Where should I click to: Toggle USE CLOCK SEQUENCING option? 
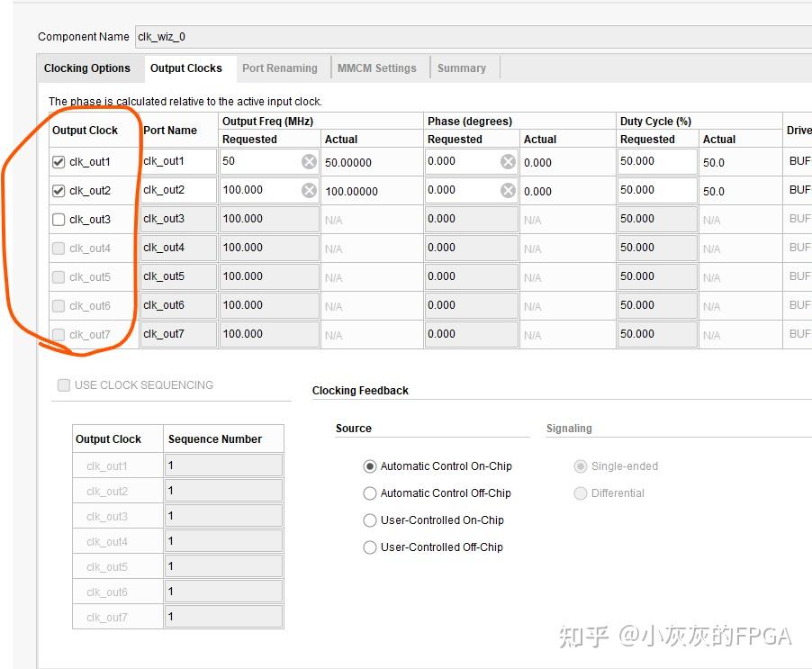[64, 384]
